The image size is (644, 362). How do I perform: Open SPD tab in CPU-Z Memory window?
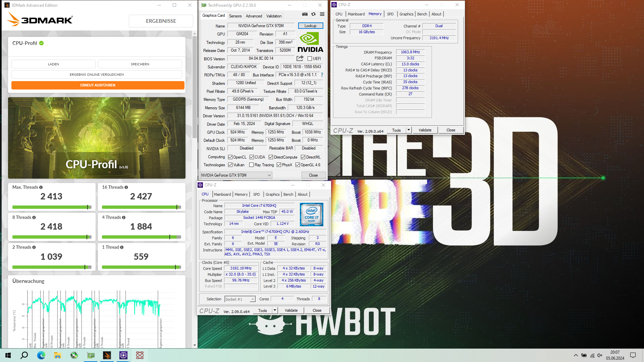390,14
